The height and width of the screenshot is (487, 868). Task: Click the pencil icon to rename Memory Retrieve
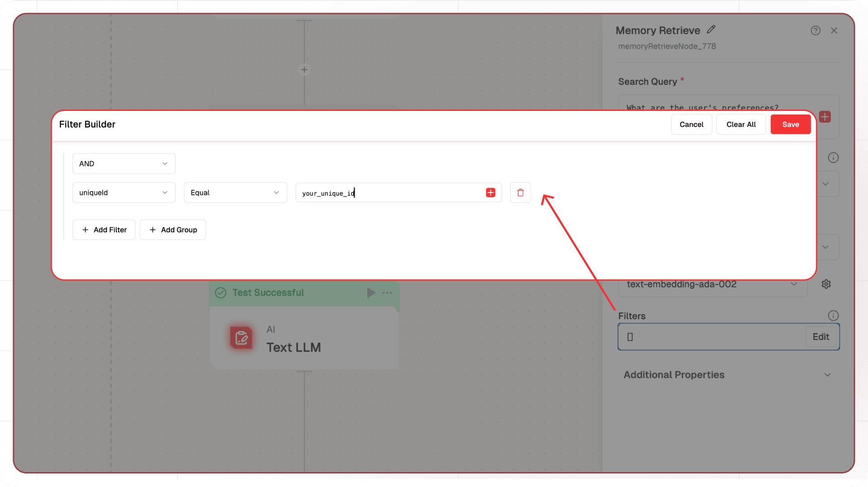pos(711,30)
